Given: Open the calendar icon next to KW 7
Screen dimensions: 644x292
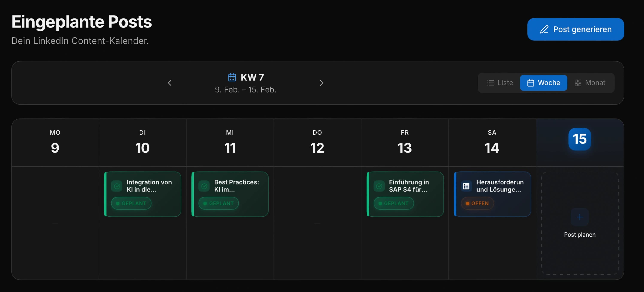Looking at the screenshot, I should pyautogui.click(x=232, y=77).
